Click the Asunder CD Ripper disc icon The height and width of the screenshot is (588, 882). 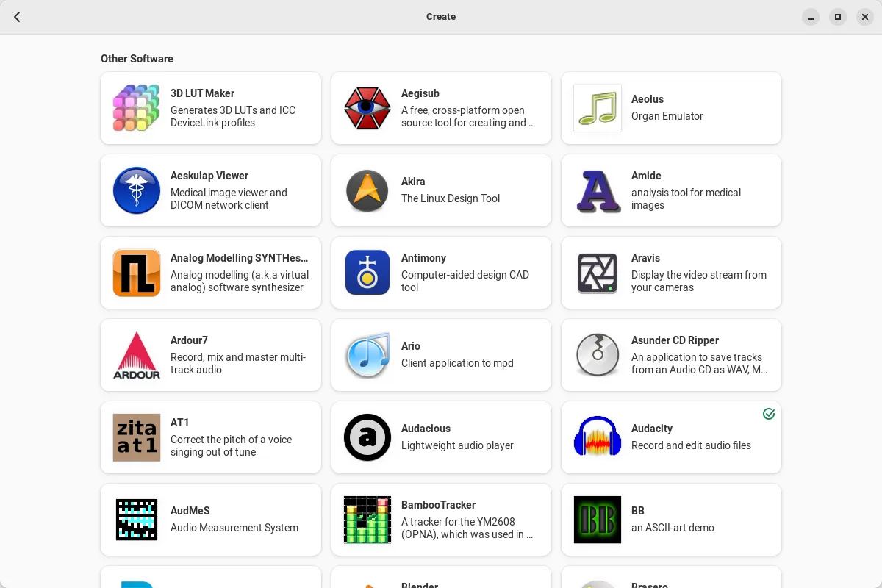(598, 355)
